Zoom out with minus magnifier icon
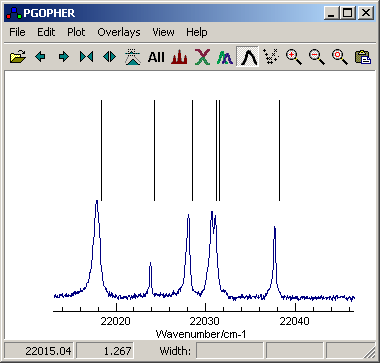The width and height of the screenshot is (380, 363). click(x=317, y=57)
